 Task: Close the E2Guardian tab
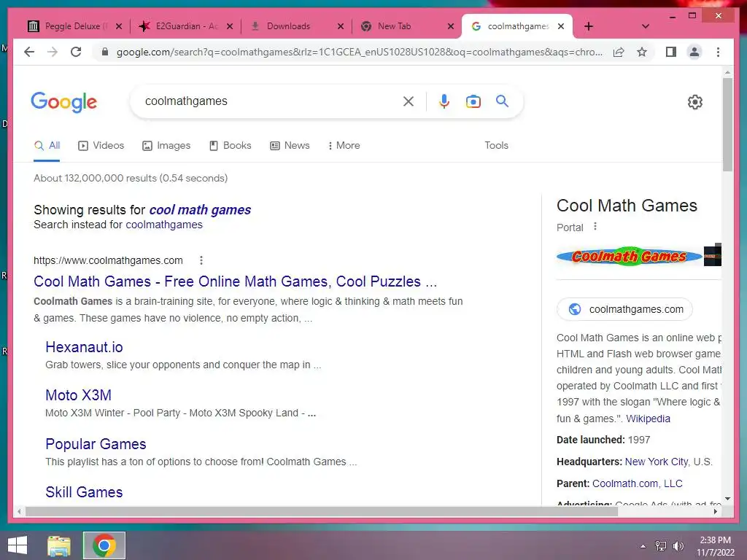[230, 26]
